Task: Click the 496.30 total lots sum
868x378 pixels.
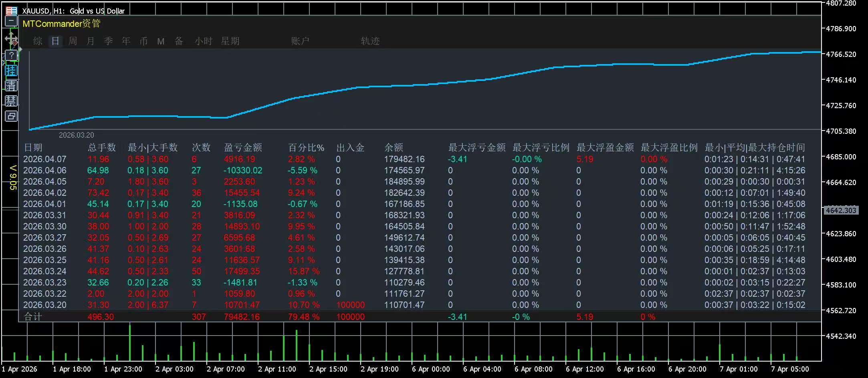Action: coord(101,317)
